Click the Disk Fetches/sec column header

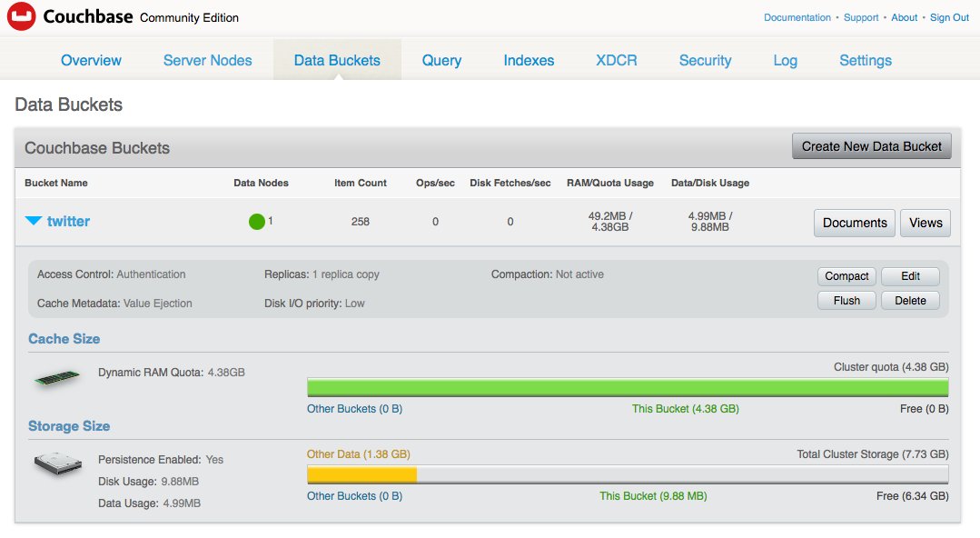click(x=510, y=183)
